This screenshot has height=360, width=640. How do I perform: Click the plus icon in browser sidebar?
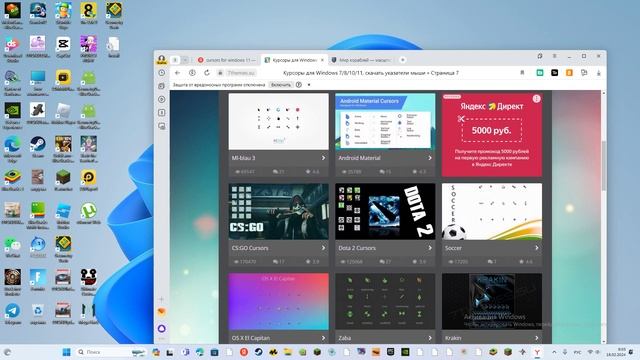(x=162, y=299)
